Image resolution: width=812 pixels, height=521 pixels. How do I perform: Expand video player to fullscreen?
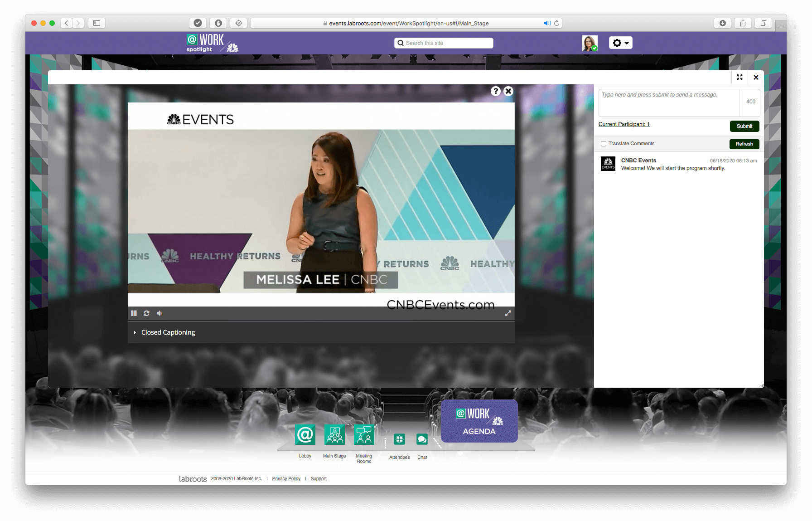click(x=508, y=313)
